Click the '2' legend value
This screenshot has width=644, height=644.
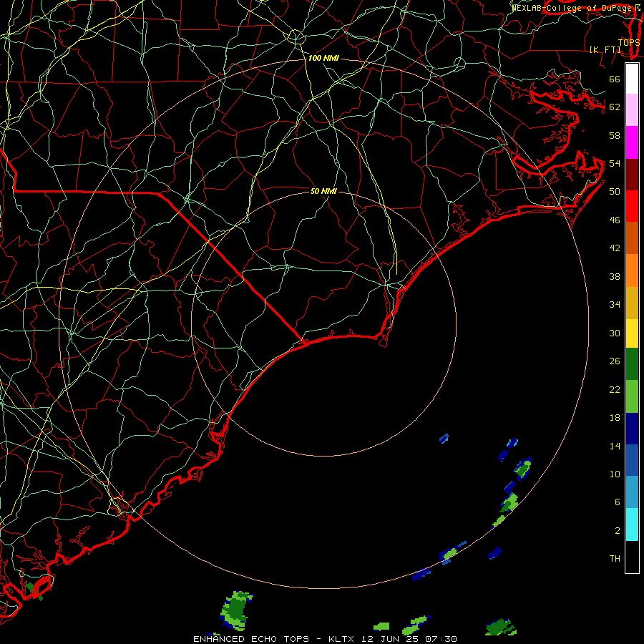[618, 531]
